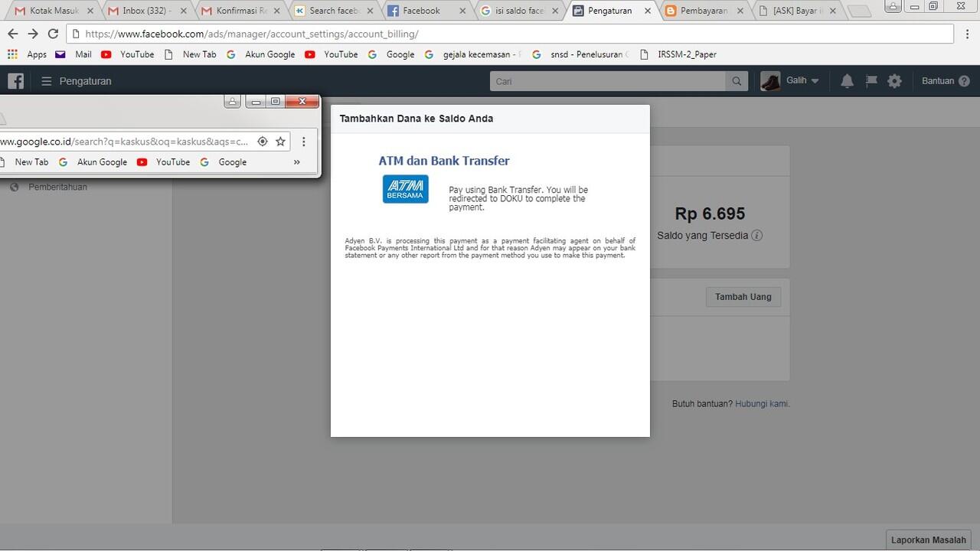The width and height of the screenshot is (980, 551).
Task: Click the search magnifier button
Action: tap(737, 81)
